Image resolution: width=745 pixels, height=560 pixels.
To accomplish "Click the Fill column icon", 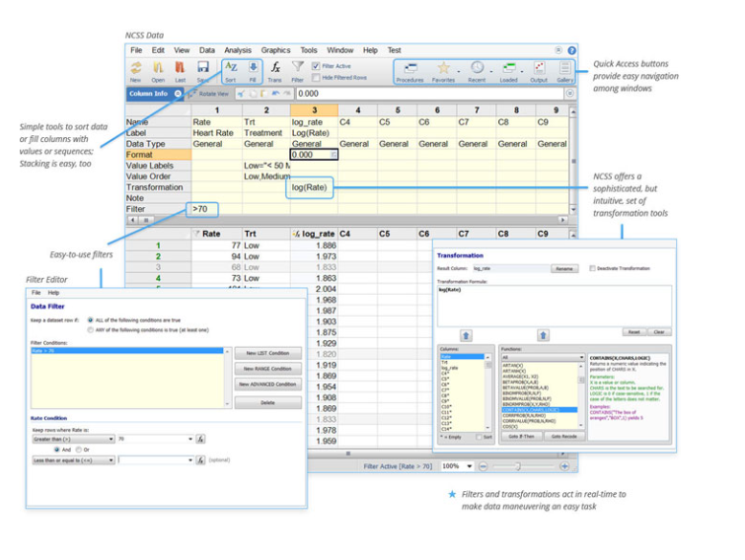I will tap(253, 70).
